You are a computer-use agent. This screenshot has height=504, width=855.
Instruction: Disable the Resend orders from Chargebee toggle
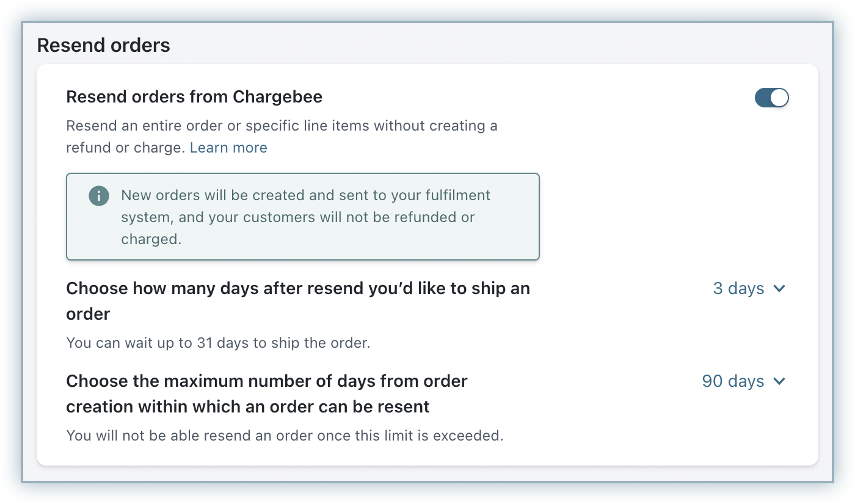tap(771, 98)
